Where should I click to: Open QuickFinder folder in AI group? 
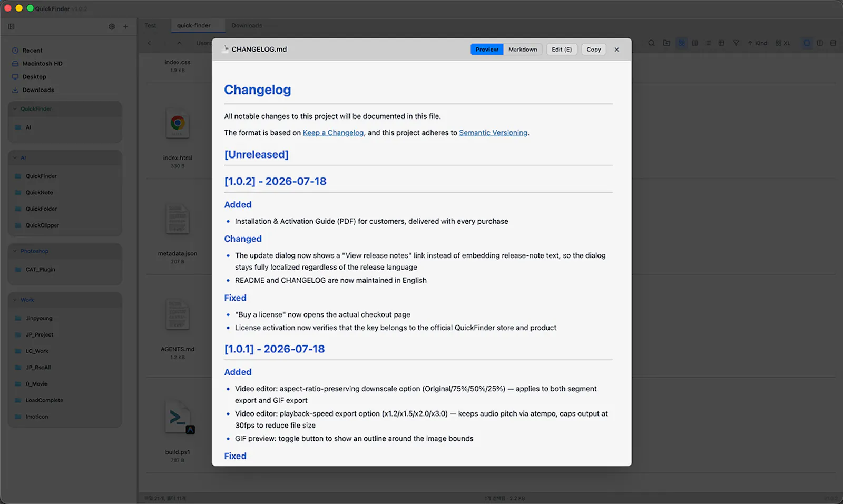41,176
